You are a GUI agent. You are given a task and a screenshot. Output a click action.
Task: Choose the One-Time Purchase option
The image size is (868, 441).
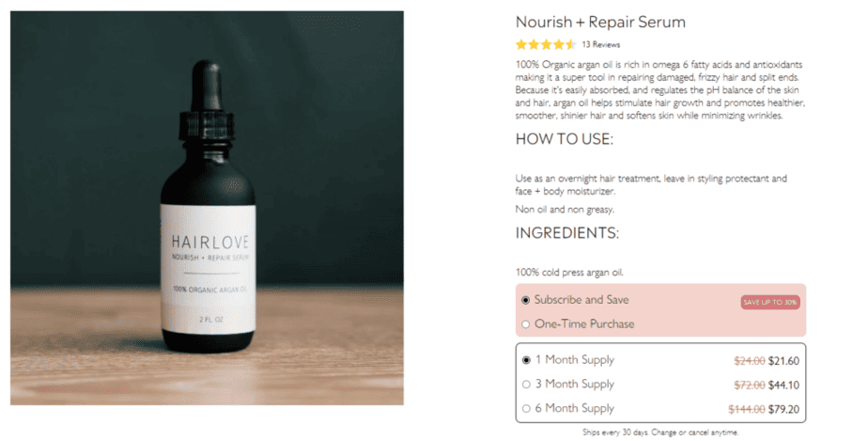click(525, 324)
